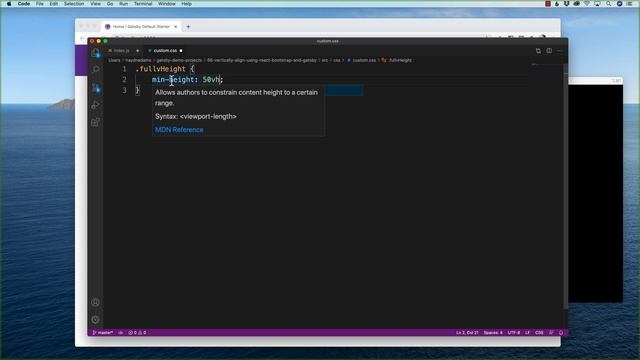
Task: Click the Split Editor icon
Action: (549, 51)
